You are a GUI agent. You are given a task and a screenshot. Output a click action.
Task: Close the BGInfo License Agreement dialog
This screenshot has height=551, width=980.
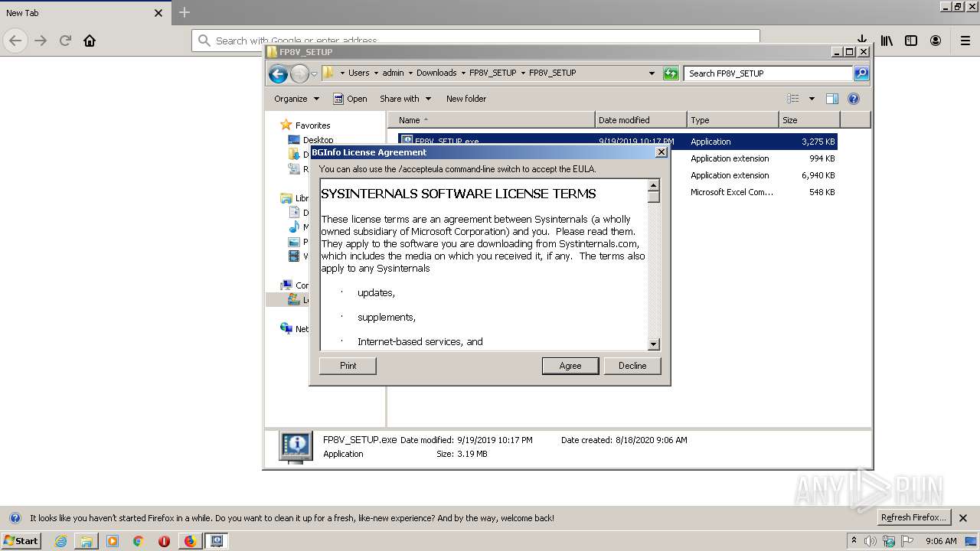661,152
